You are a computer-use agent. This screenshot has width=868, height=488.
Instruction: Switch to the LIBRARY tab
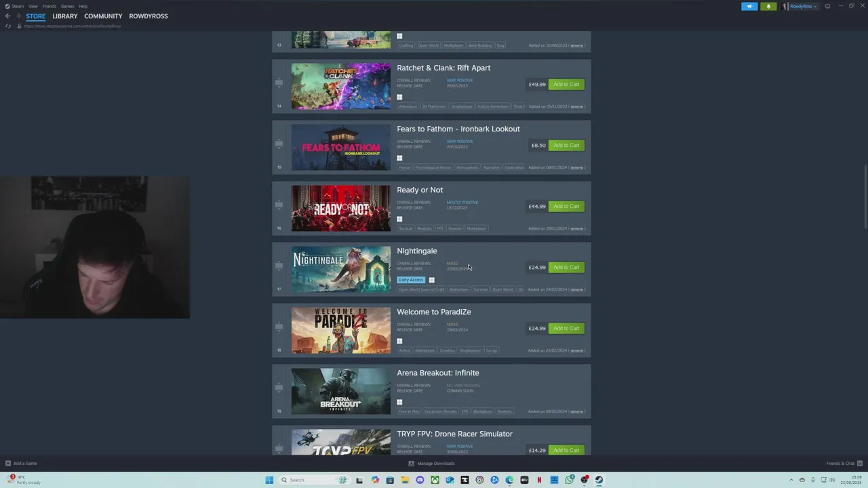[x=64, y=16]
